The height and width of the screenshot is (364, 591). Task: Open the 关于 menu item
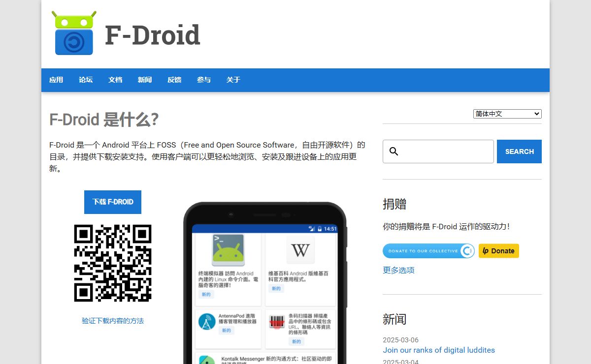pos(233,80)
